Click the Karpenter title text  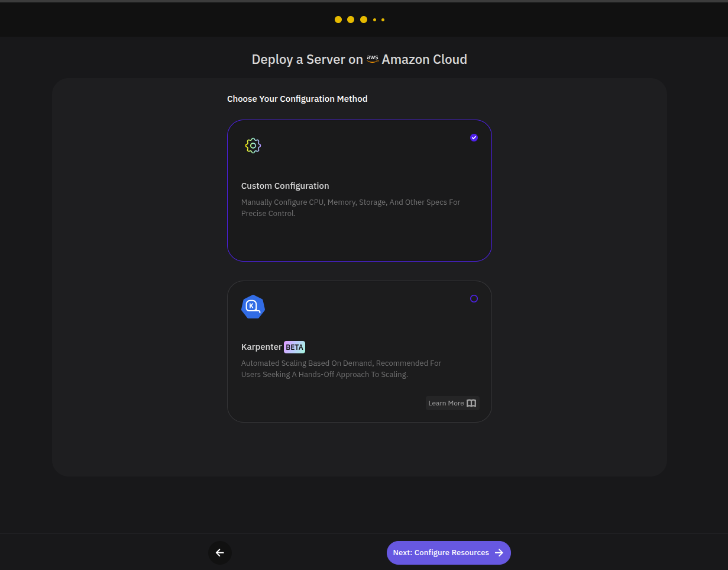pyautogui.click(x=261, y=347)
